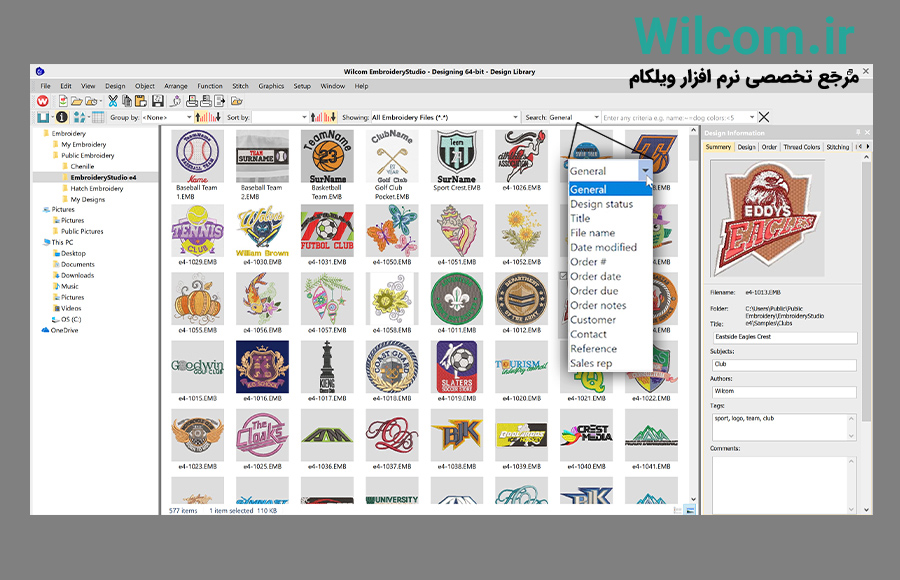Screen dimensions: 900x580
Task: Click the red Wilcom W logo icon
Action: tap(42, 101)
